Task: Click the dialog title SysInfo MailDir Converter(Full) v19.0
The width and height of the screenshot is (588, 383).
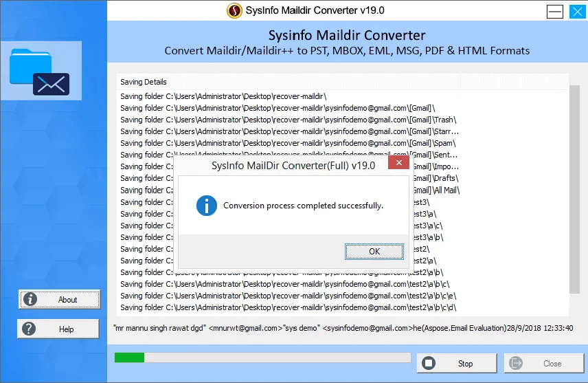Action: 293,166
